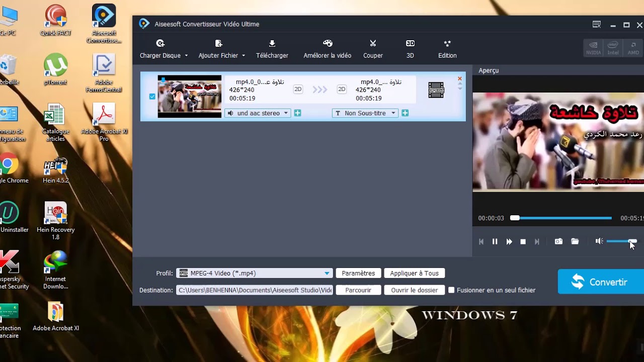644x362 pixels.
Task: Click Ajouter Fichier toolbar button
Action: (218, 49)
